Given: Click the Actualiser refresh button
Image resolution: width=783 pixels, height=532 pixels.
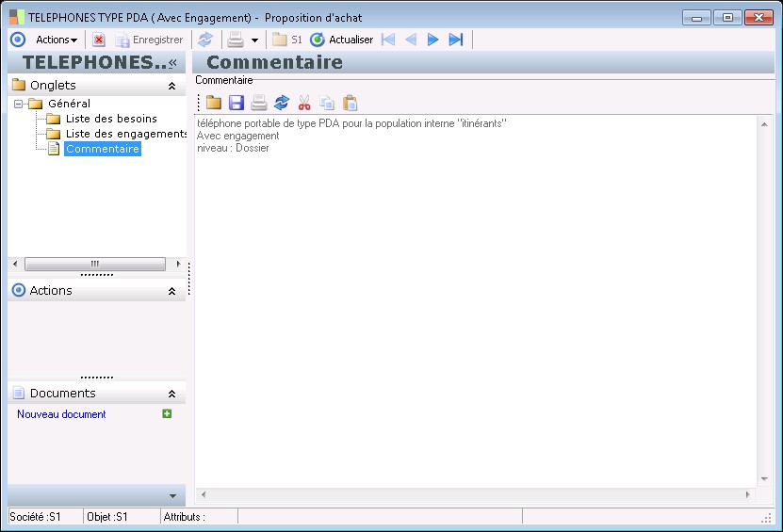Looking at the screenshot, I should click(x=342, y=40).
